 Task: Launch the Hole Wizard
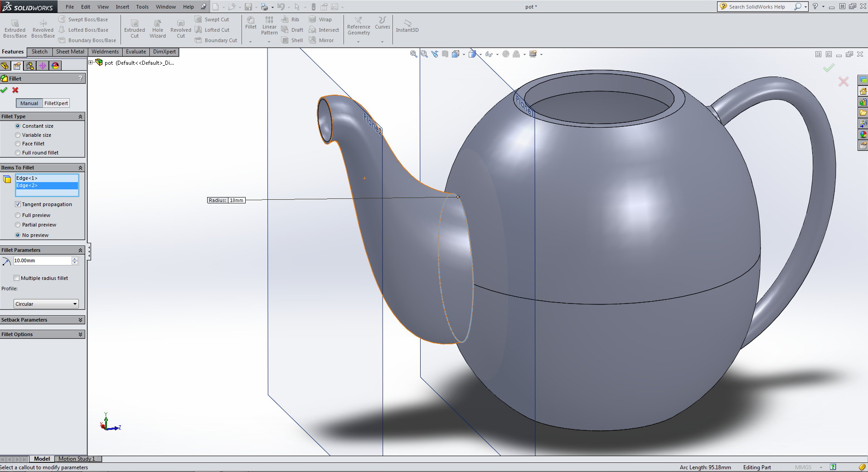click(x=158, y=29)
